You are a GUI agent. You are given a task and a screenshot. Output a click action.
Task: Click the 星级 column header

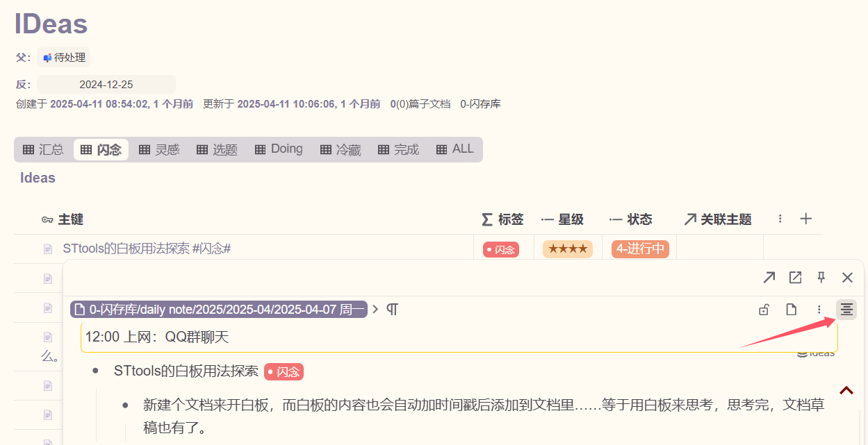(562, 219)
